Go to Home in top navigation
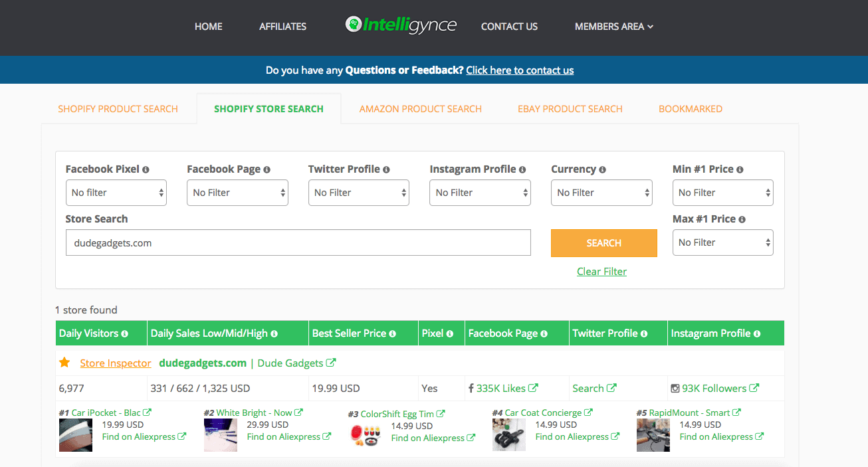Viewport: 868px width, 467px height. 209,27
